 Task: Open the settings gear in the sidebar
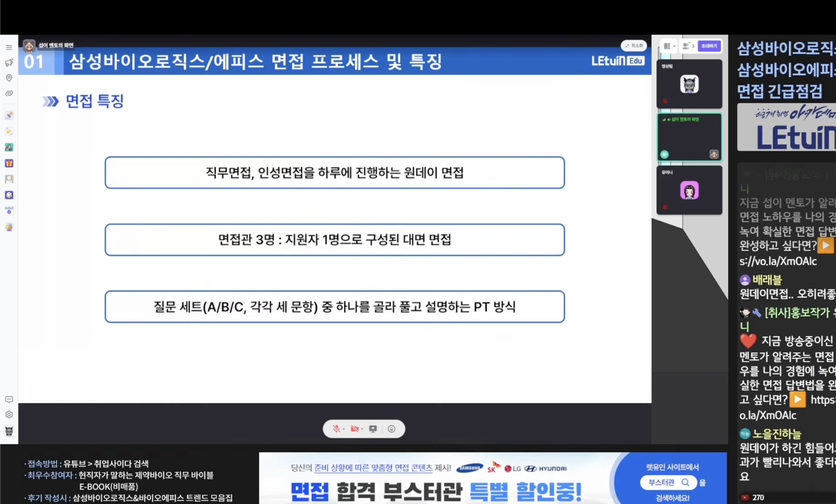pyautogui.click(x=9, y=415)
